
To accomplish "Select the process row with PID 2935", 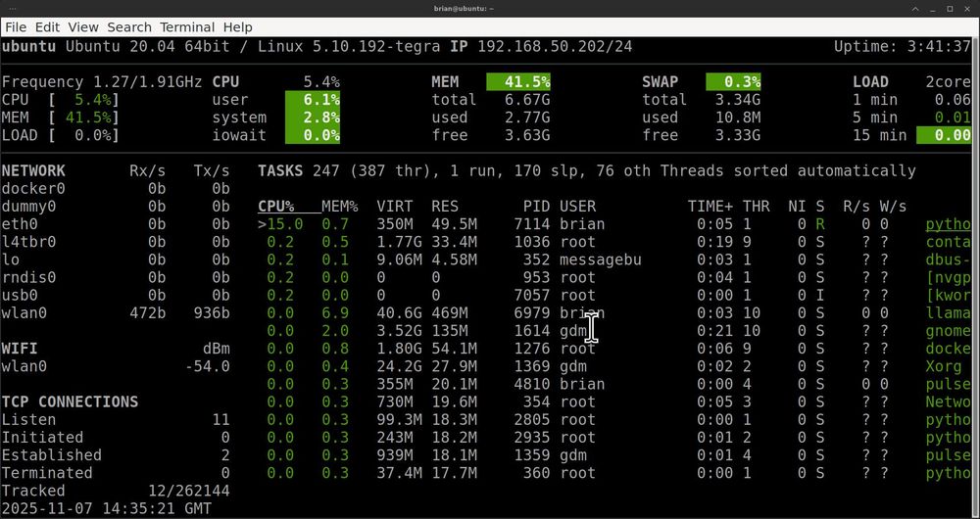I will coord(614,438).
